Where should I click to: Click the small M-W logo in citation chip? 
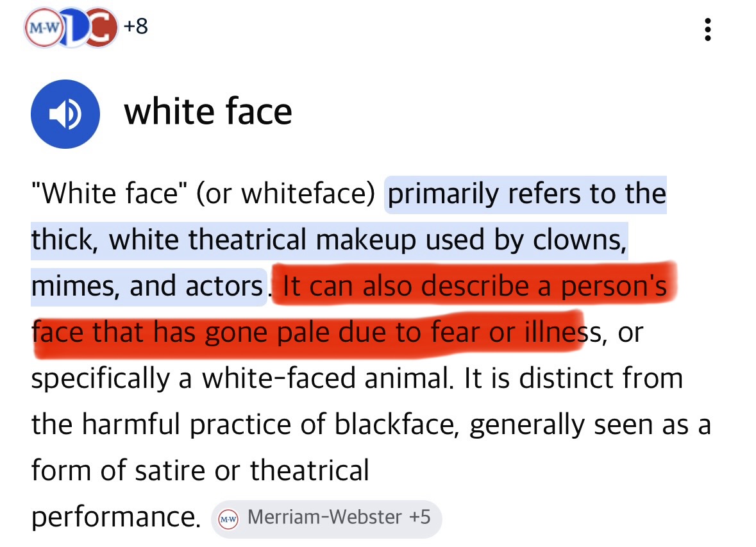coord(228,519)
